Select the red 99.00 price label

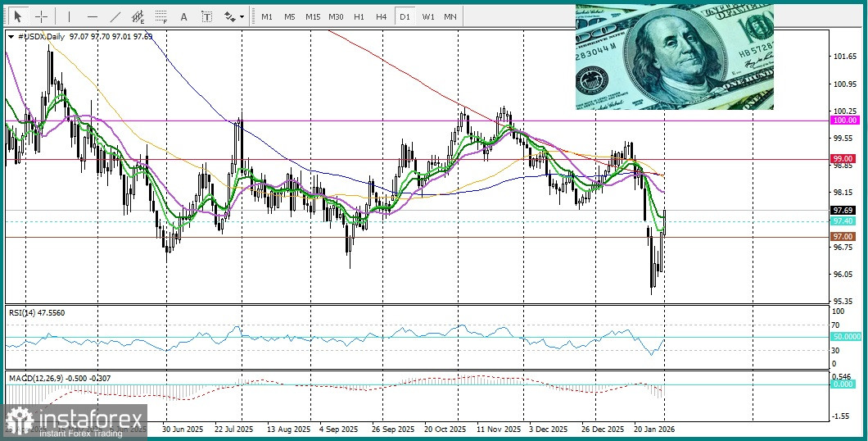point(845,158)
